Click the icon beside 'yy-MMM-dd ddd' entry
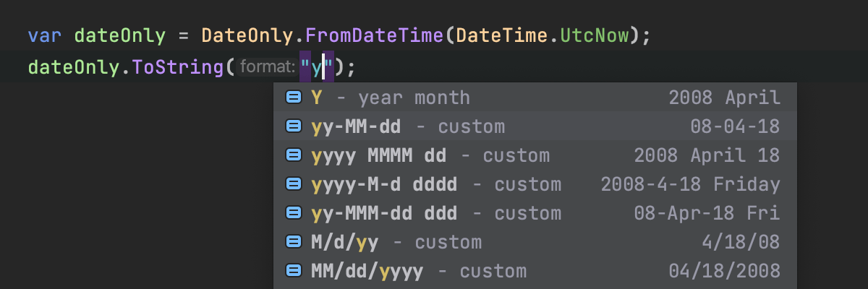This screenshot has height=289, width=868. 294,213
